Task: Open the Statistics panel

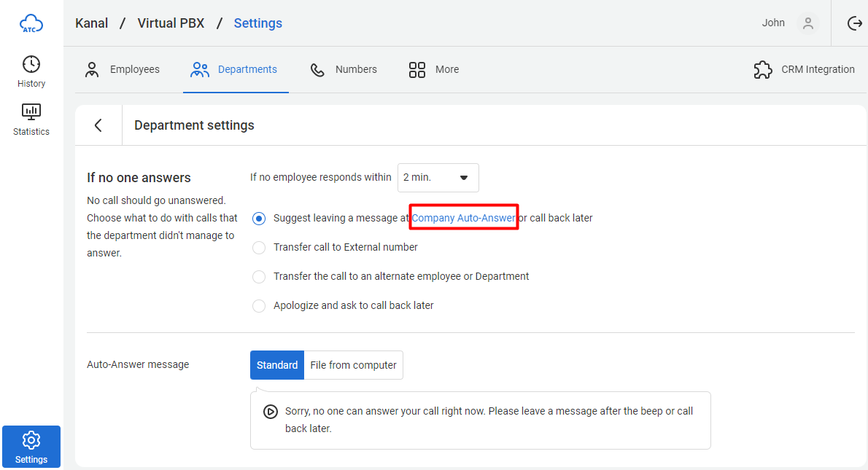Action: point(31,120)
